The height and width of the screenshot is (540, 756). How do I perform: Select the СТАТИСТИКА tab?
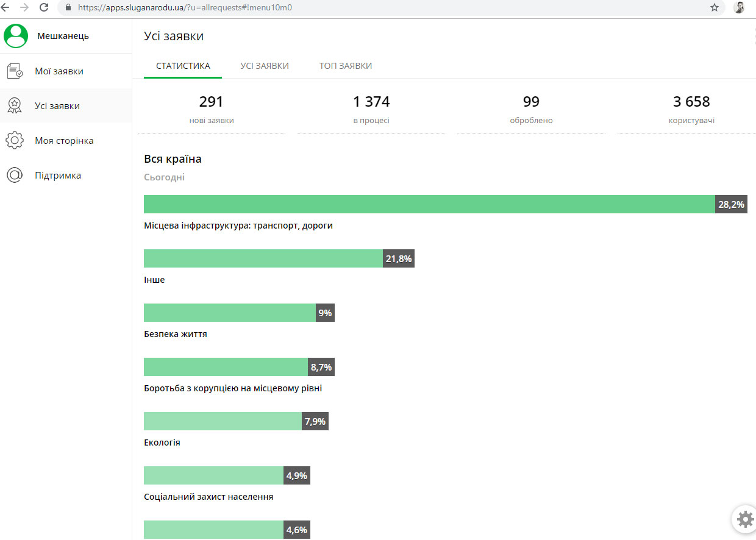pyautogui.click(x=183, y=66)
